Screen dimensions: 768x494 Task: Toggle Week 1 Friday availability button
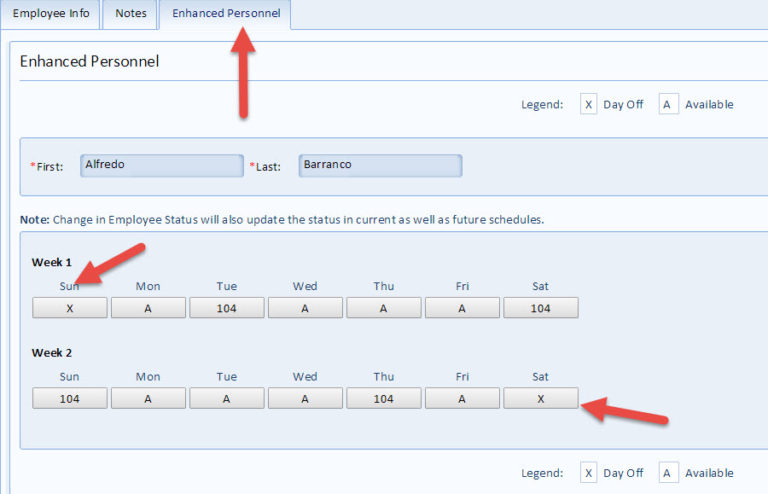462,309
